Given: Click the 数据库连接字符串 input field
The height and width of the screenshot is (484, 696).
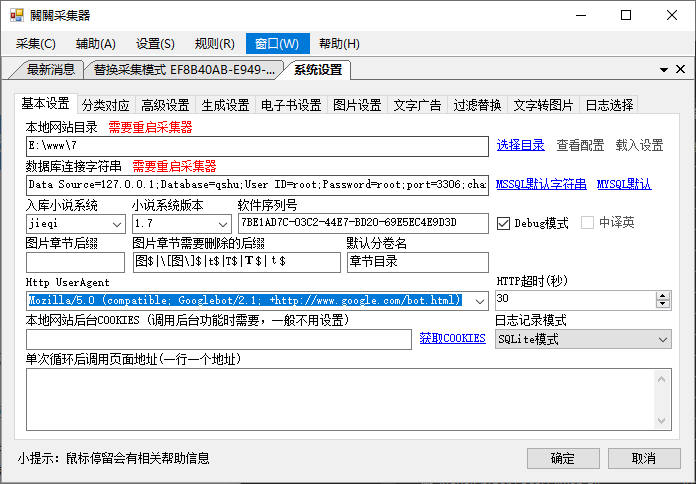Looking at the screenshot, I should pos(257,185).
